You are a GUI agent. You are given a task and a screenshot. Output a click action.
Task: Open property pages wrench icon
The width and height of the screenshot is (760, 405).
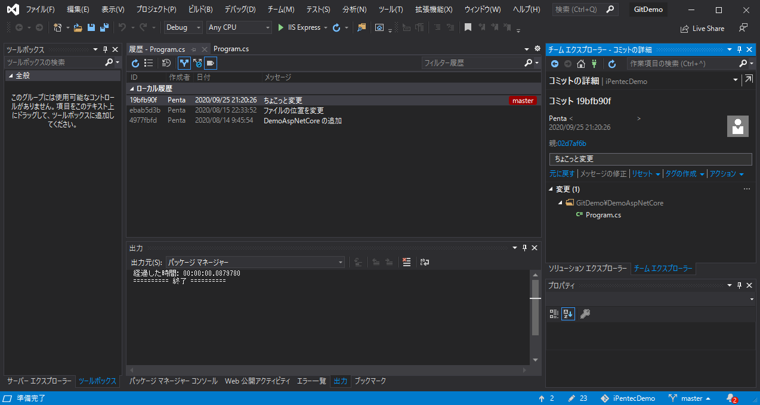[585, 314]
